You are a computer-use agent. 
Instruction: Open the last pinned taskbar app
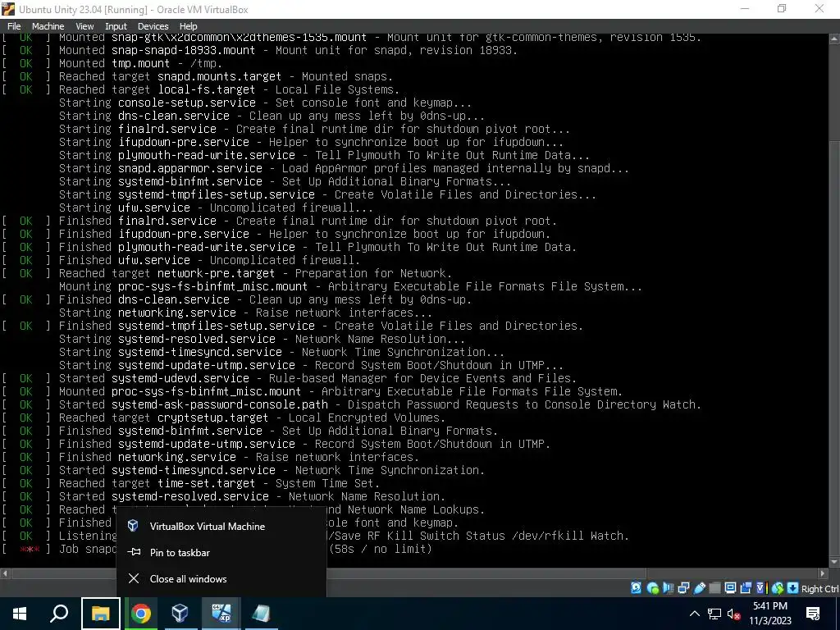261,614
